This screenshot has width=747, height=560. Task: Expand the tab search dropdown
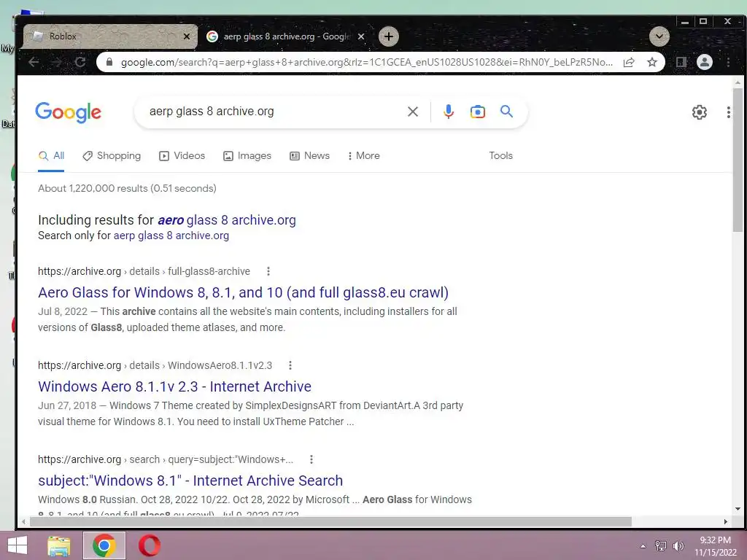click(x=659, y=36)
